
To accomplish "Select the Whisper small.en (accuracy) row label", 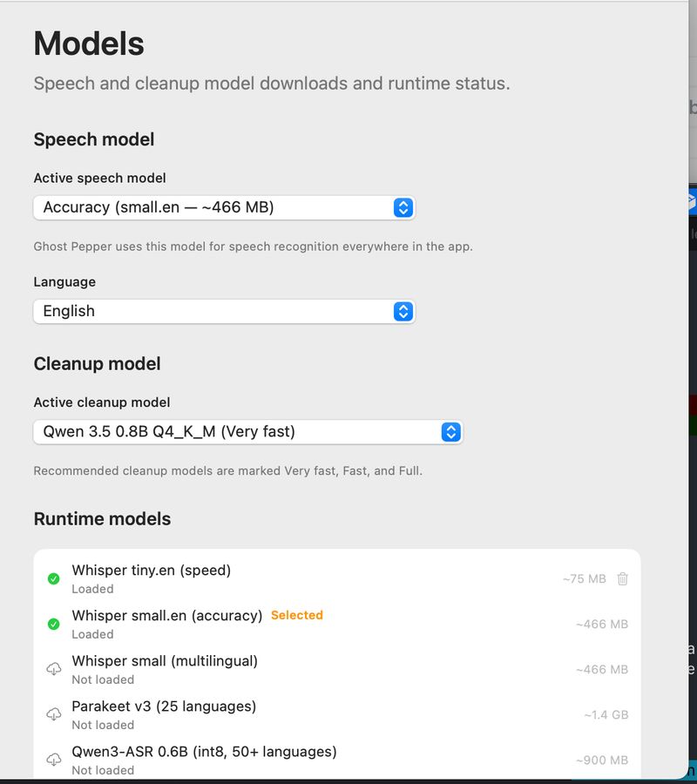I will click(166, 616).
